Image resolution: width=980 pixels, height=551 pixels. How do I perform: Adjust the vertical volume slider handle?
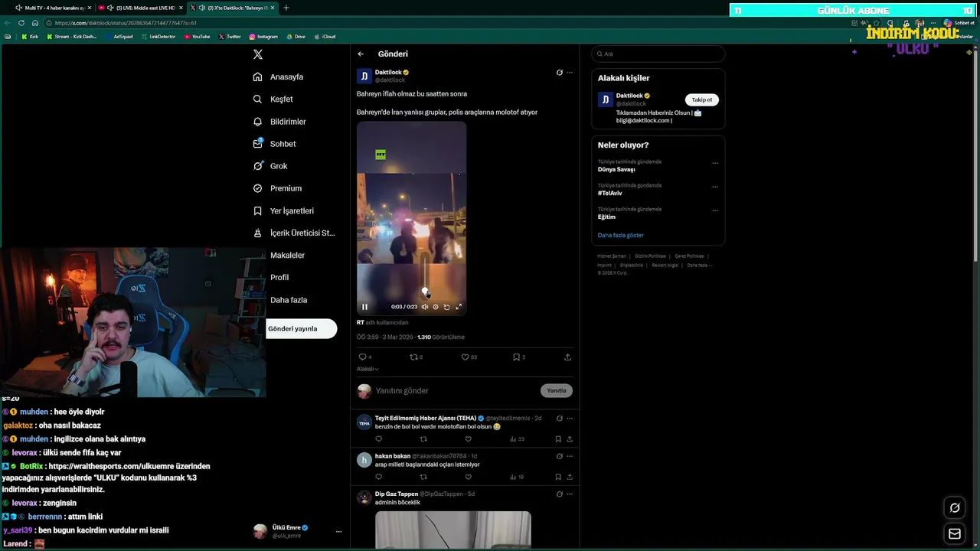pos(425,291)
